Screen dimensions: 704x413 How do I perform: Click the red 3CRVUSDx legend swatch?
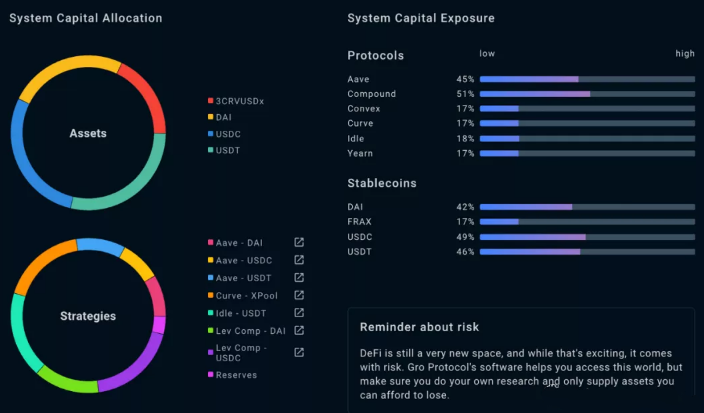pos(210,101)
